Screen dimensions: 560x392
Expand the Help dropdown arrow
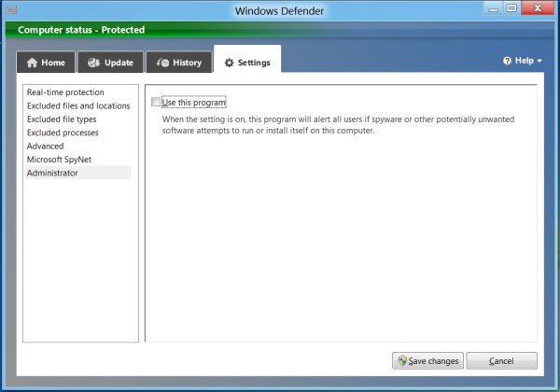click(539, 61)
